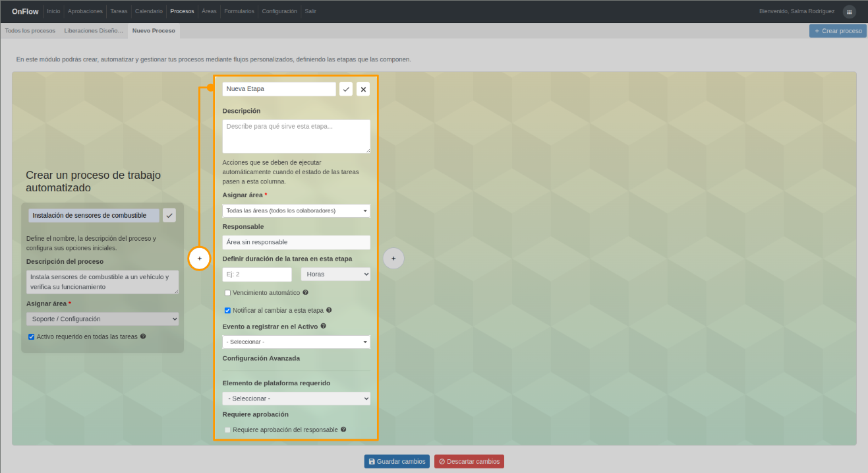The height and width of the screenshot is (473, 868).
Task: Open the Aprobaciones menu item
Action: click(85, 11)
